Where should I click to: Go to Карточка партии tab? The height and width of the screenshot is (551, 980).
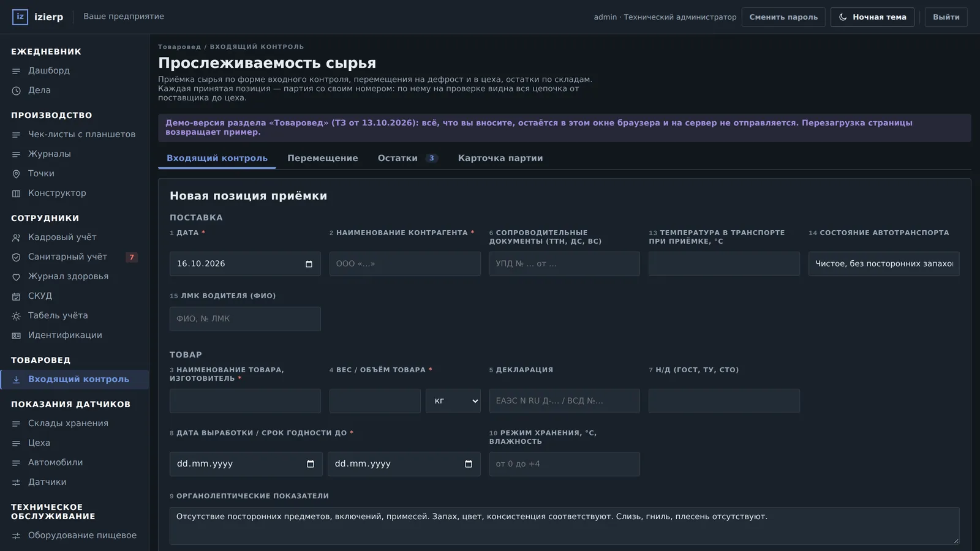point(500,158)
